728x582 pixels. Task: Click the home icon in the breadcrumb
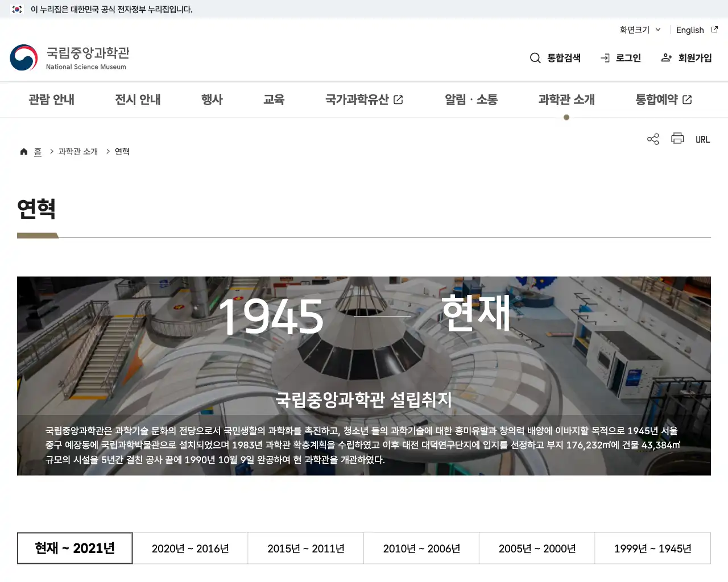23,151
